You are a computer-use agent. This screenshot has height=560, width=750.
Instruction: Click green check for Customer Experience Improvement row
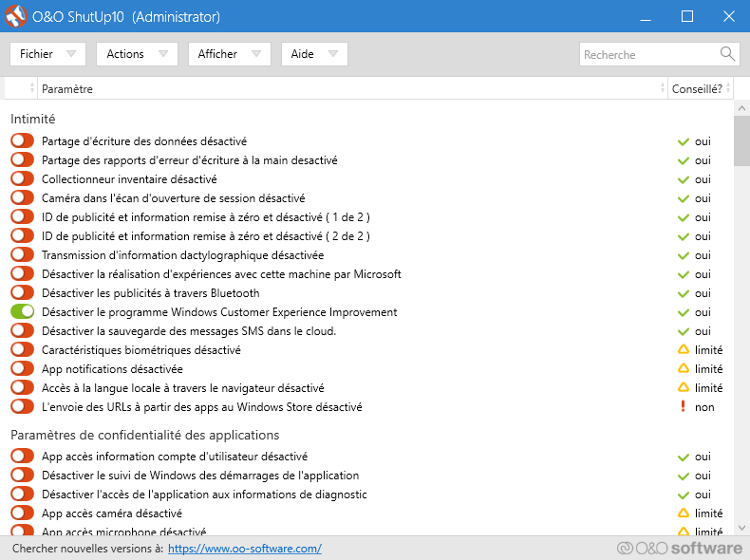[x=683, y=313]
